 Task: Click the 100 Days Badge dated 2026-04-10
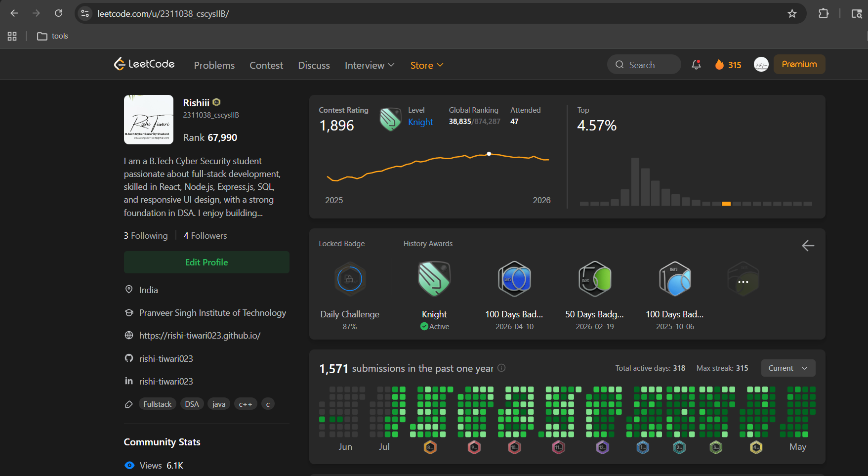(514, 279)
